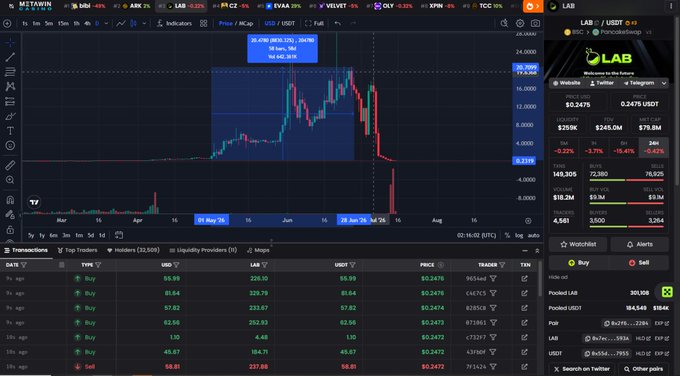This screenshot has height=376, width=680.
Task: Enter Full screen chart mode
Action: (x=314, y=23)
